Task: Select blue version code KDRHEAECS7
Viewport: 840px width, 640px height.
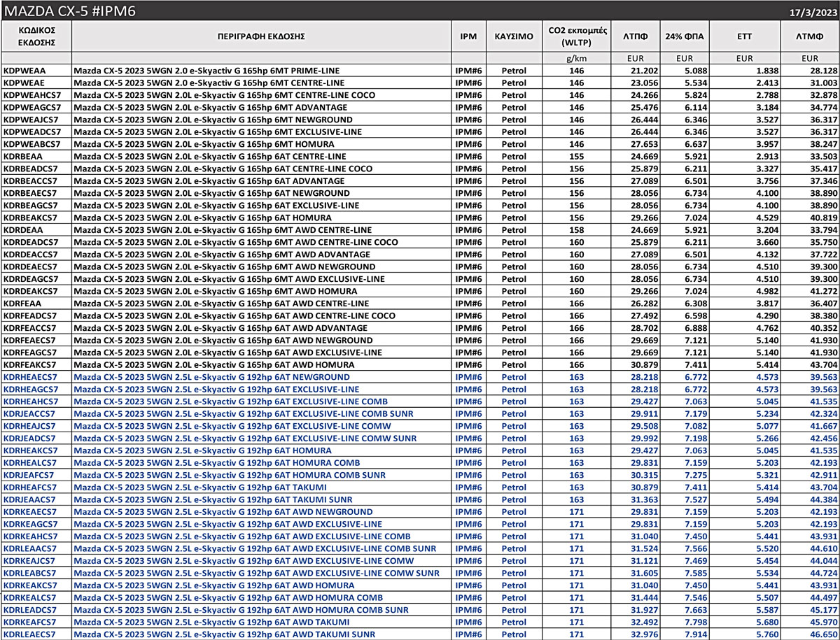Action: (x=31, y=377)
